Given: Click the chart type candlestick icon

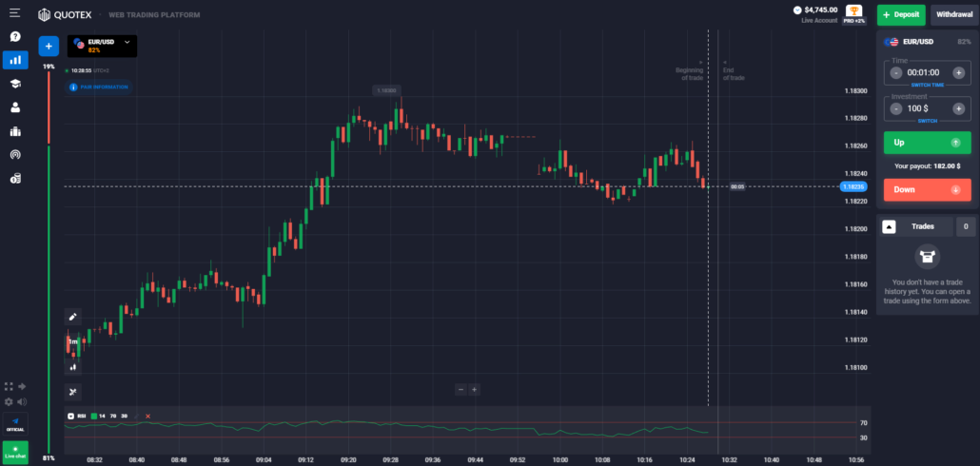Looking at the screenshot, I should [x=73, y=365].
